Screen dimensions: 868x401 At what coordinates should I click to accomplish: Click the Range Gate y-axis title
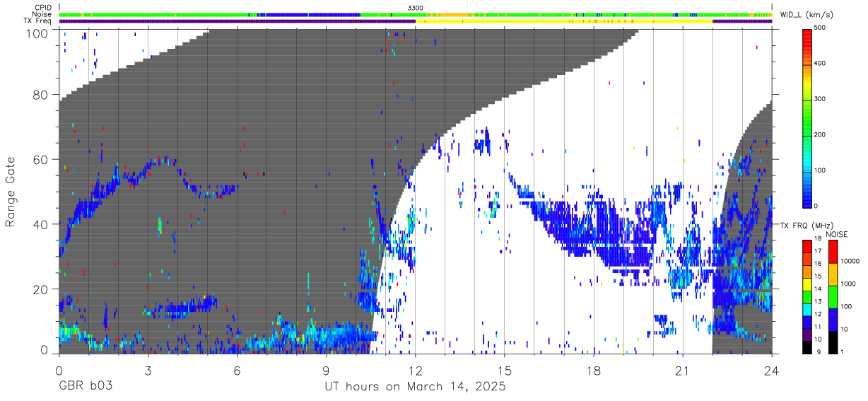point(11,192)
